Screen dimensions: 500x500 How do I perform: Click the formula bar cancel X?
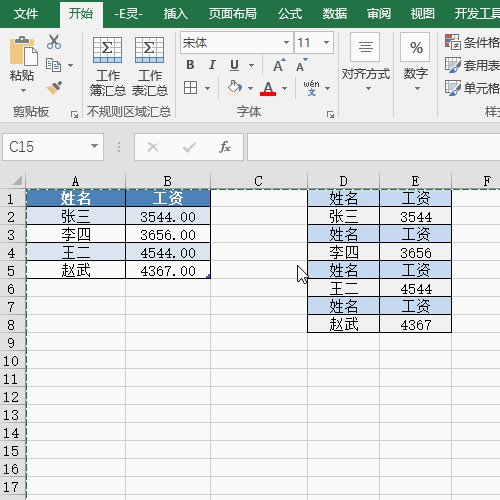click(x=153, y=147)
